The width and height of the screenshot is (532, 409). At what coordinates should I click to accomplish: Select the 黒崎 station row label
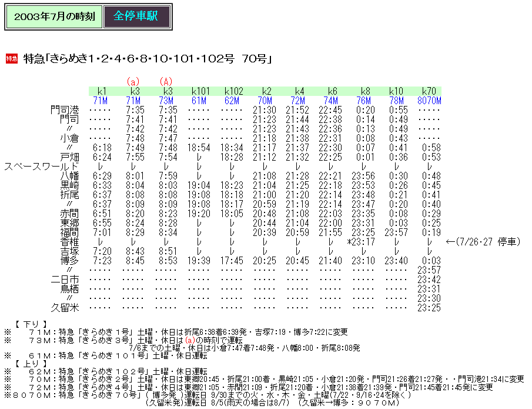[69, 185]
